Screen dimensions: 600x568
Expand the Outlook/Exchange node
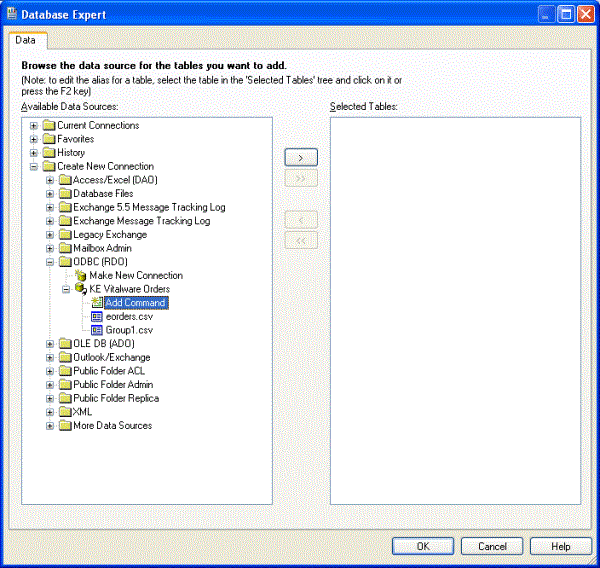click(50, 357)
